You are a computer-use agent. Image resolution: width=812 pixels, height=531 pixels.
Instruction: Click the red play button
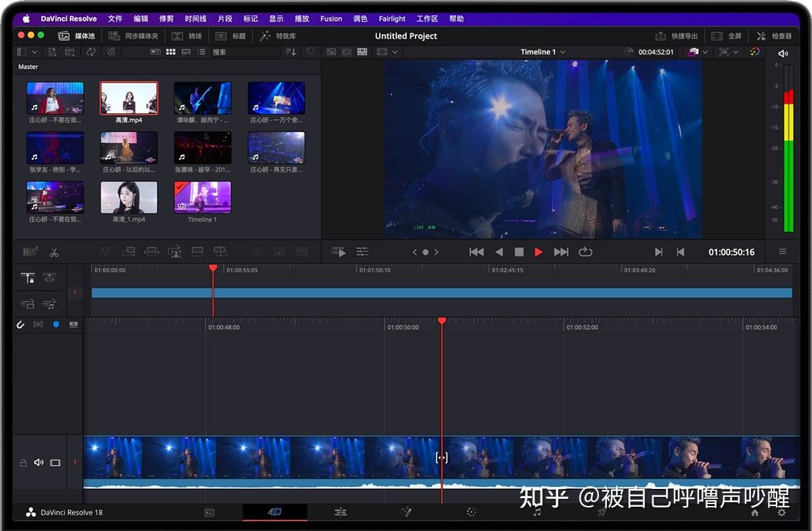tap(538, 252)
